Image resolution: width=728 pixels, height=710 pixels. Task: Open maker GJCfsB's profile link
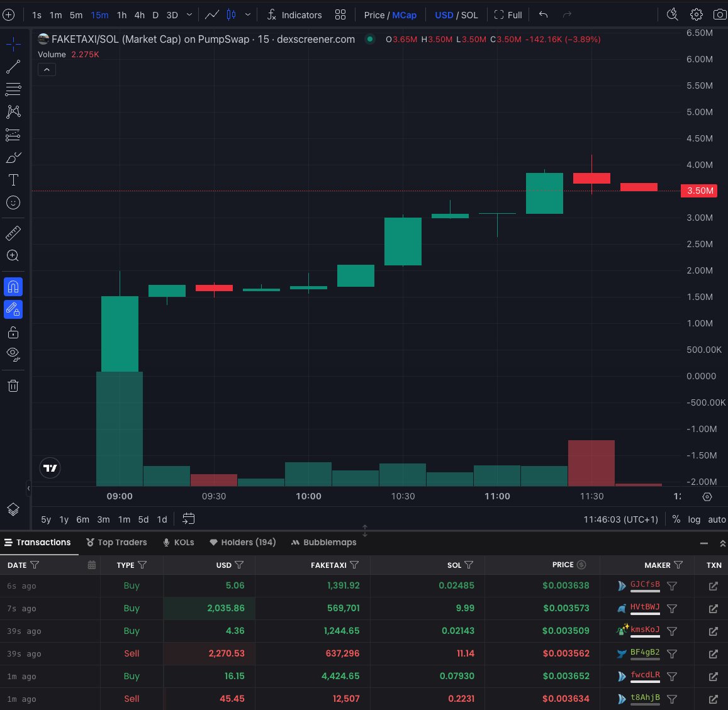tap(645, 585)
